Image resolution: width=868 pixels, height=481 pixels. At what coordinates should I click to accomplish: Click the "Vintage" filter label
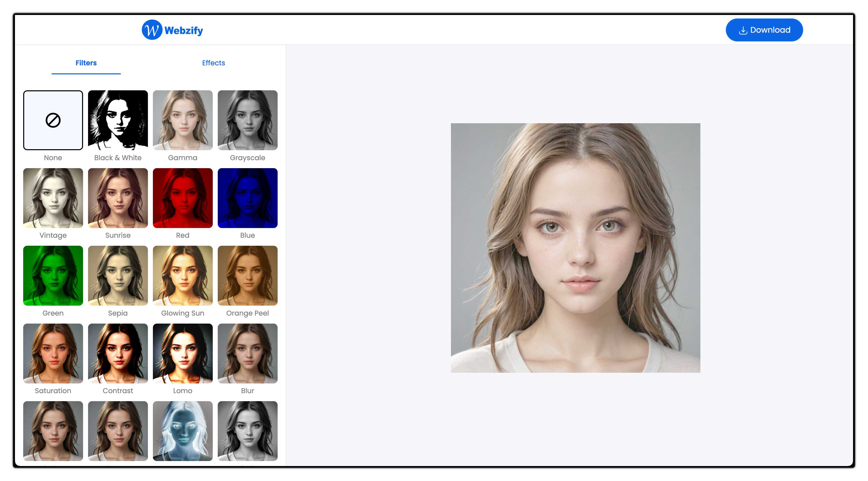(53, 235)
